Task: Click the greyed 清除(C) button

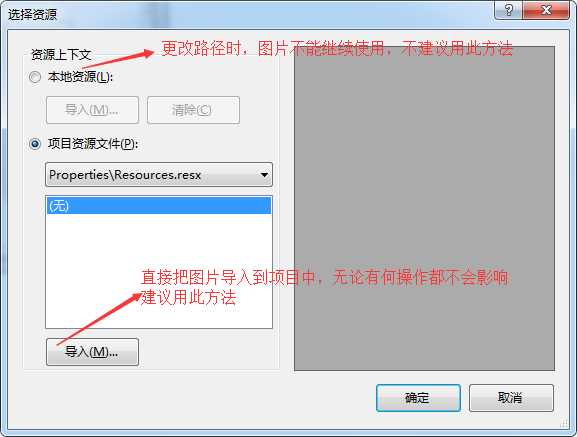Action: pos(193,110)
